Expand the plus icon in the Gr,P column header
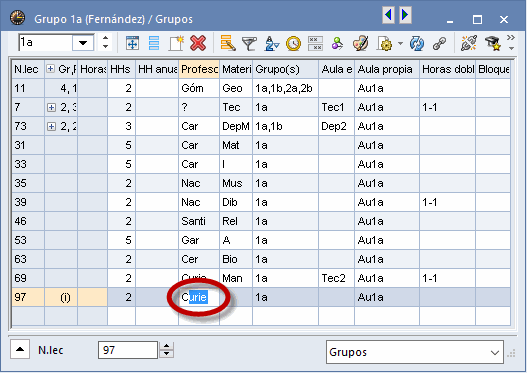Viewport: 527px width, 373px height. pos(50,69)
